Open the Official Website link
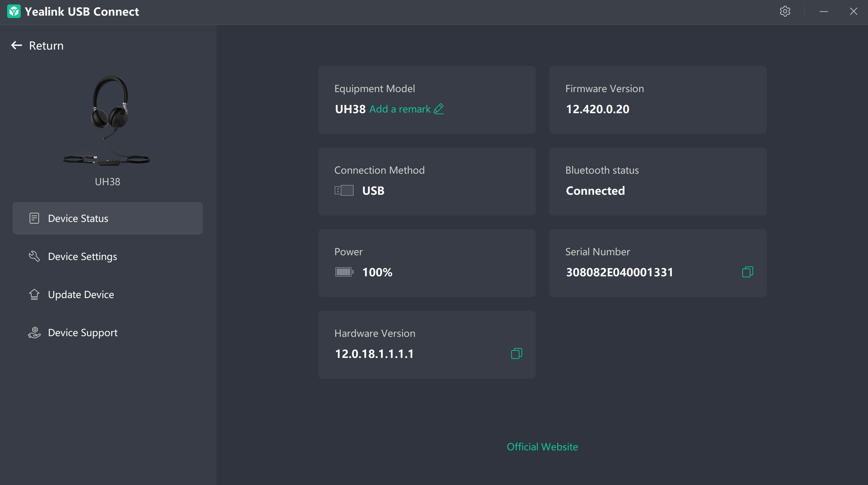This screenshot has height=485, width=868. pos(542,447)
